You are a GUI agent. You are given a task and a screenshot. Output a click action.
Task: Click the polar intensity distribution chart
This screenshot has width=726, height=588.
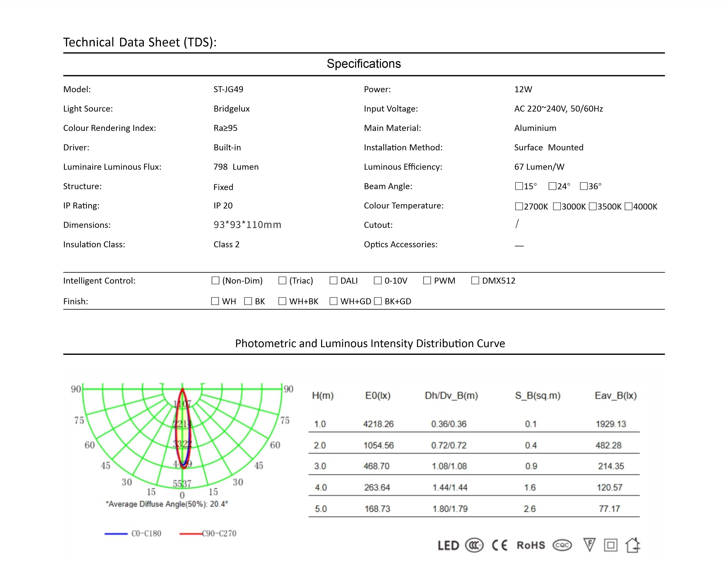pyautogui.click(x=182, y=439)
